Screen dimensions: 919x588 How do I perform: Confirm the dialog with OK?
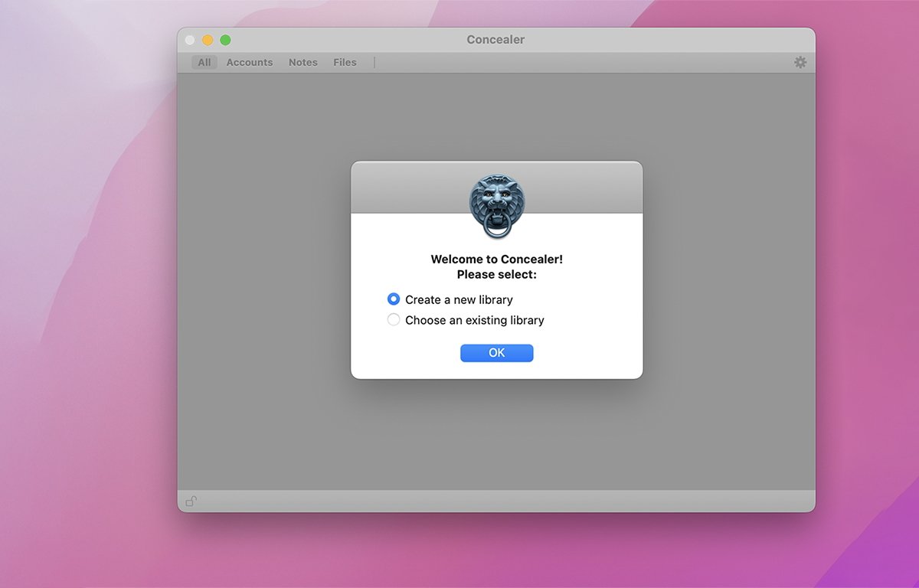tap(497, 353)
